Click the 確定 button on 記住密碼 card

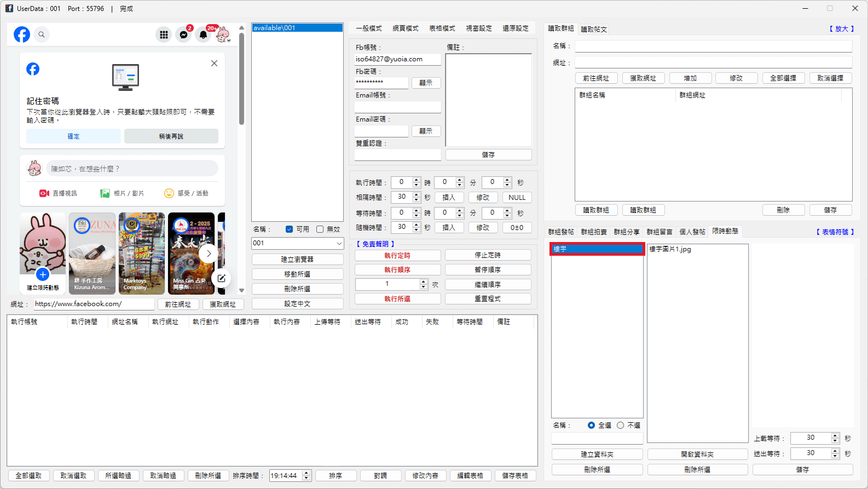point(73,136)
